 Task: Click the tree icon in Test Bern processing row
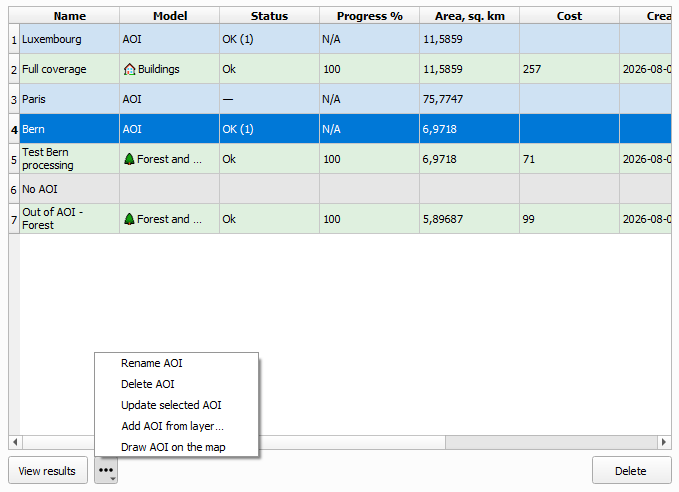[x=129, y=159]
